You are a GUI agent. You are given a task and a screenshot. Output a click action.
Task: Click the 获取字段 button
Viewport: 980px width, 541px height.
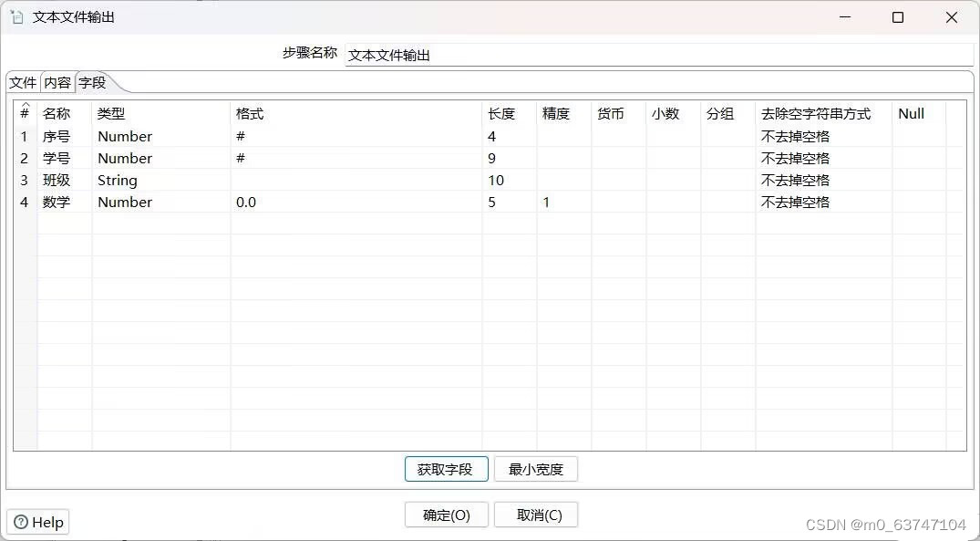(x=447, y=469)
